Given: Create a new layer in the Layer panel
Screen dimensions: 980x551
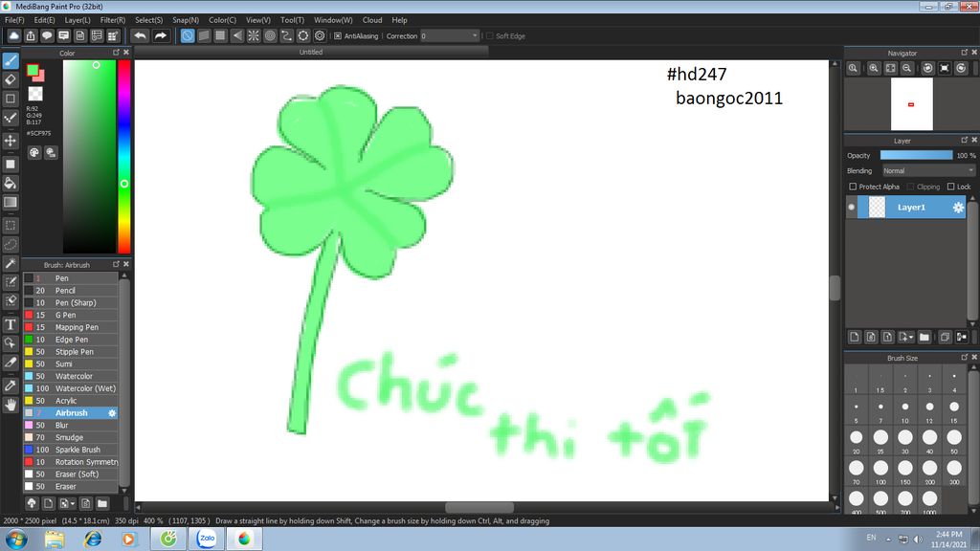Looking at the screenshot, I should point(855,337).
